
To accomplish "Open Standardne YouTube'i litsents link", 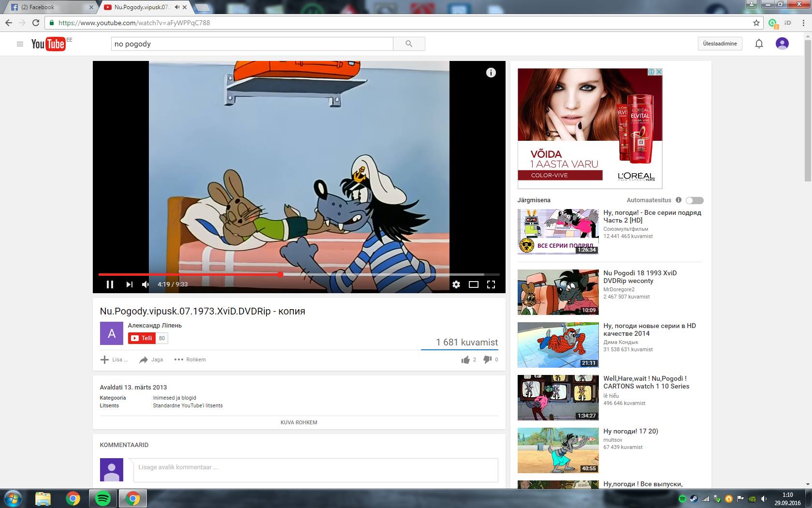I will pos(188,405).
